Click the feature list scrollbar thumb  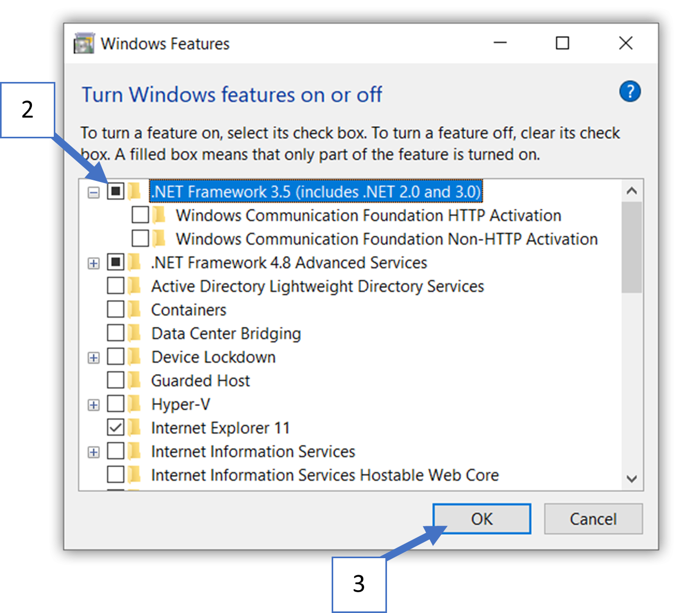(632, 247)
